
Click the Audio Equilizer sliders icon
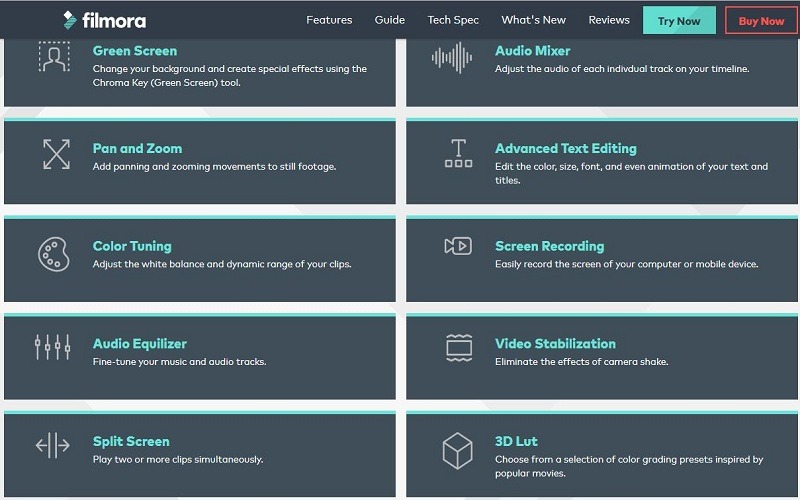[53, 347]
